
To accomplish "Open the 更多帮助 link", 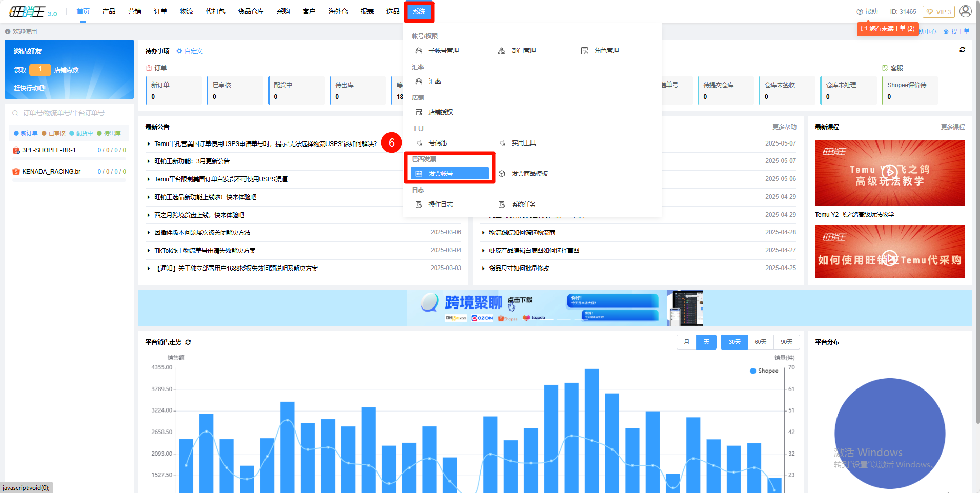I will coord(784,127).
